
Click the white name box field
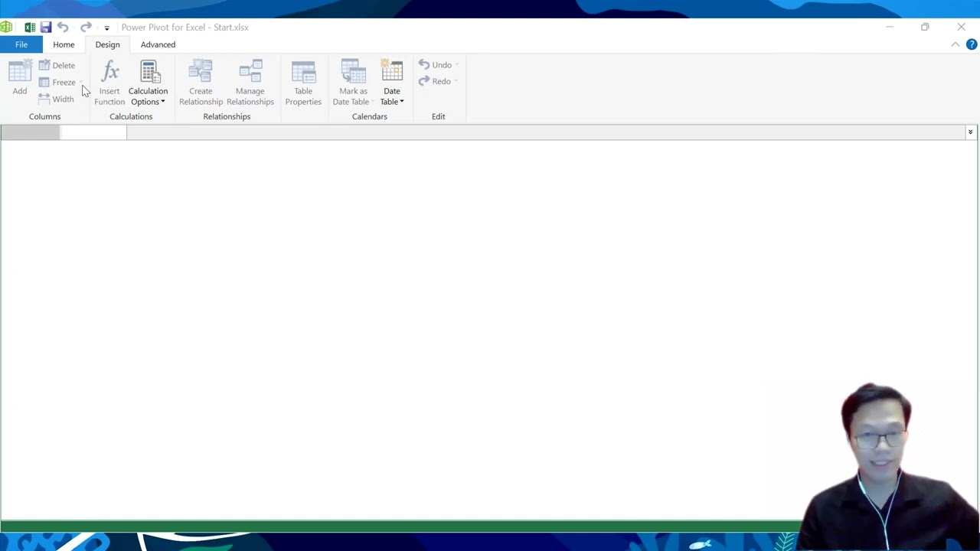[x=93, y=132]
